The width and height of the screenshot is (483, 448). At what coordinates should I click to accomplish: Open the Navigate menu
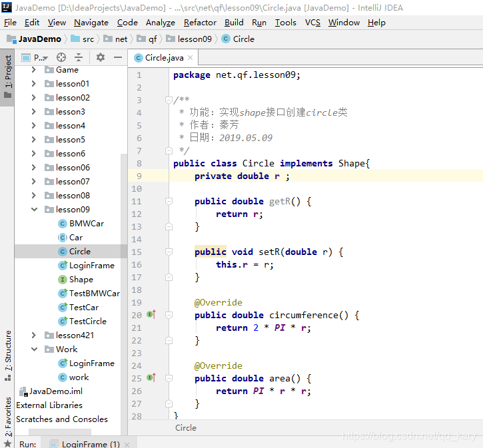click(91, 23)
